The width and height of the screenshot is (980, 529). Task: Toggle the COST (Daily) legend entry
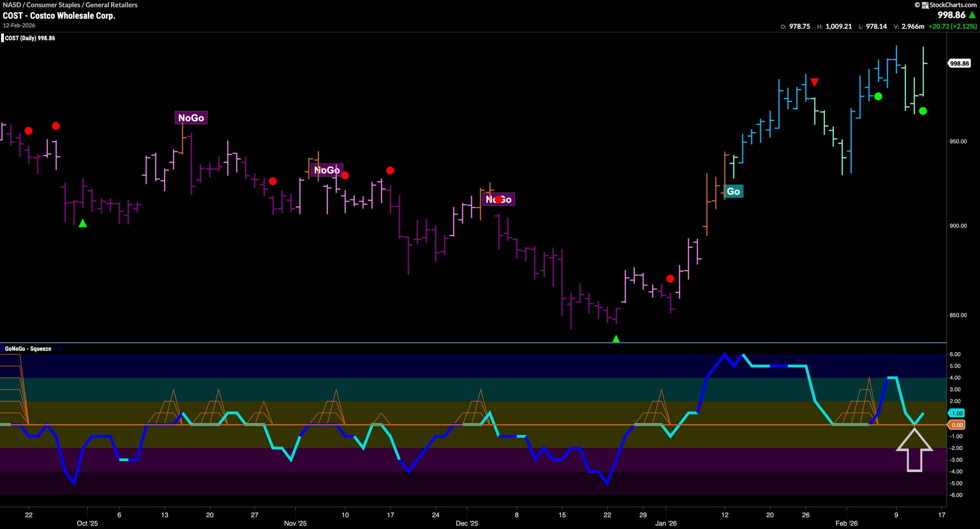click(29, 38)
